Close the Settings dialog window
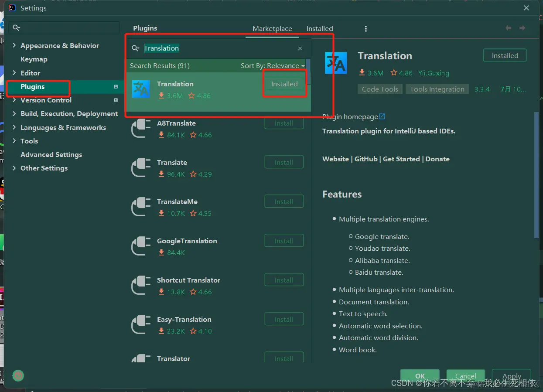543x392 pixels. point(527,8)
